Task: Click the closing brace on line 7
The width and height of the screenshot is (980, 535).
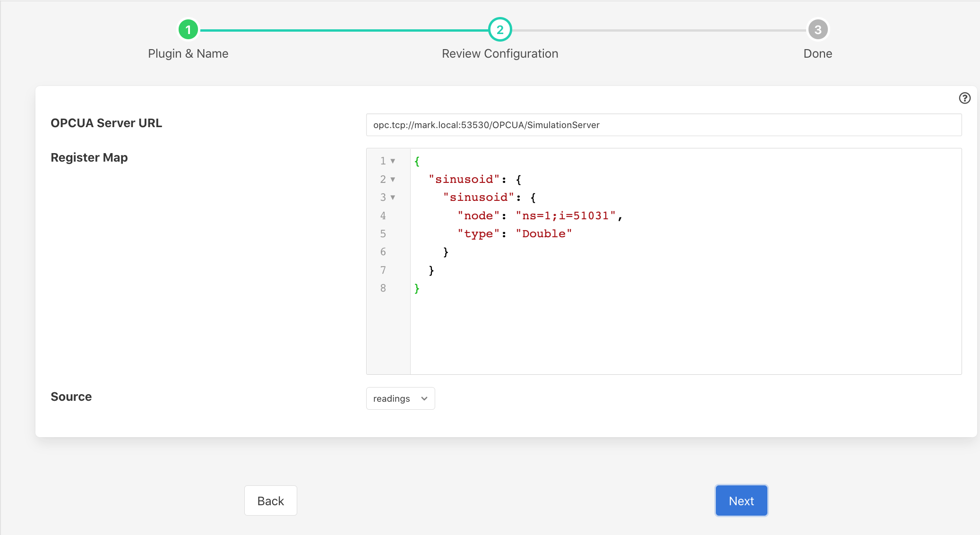Action: coord(431,270)
